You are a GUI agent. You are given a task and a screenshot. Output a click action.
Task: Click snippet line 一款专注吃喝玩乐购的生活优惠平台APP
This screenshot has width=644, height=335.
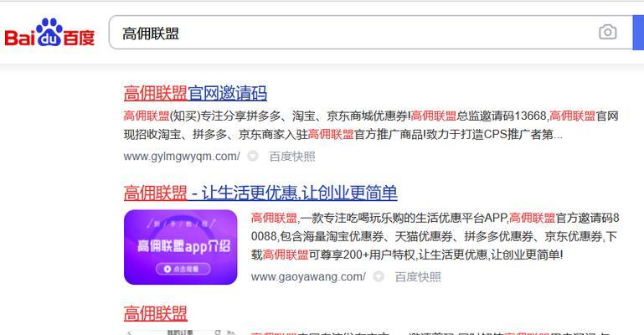point(404,218)
